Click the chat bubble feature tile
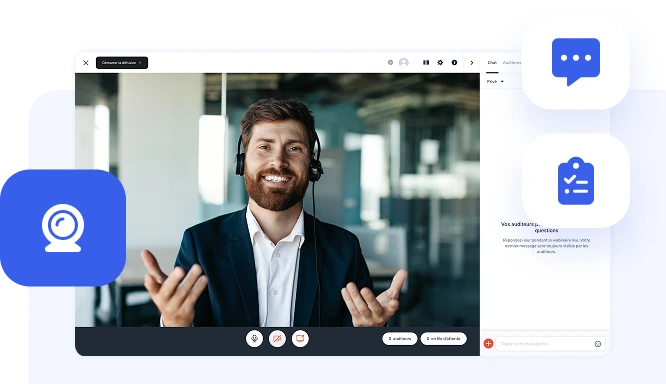Image resolution: width=666 pixels, height=384 pixels. (x=576, y=62)
